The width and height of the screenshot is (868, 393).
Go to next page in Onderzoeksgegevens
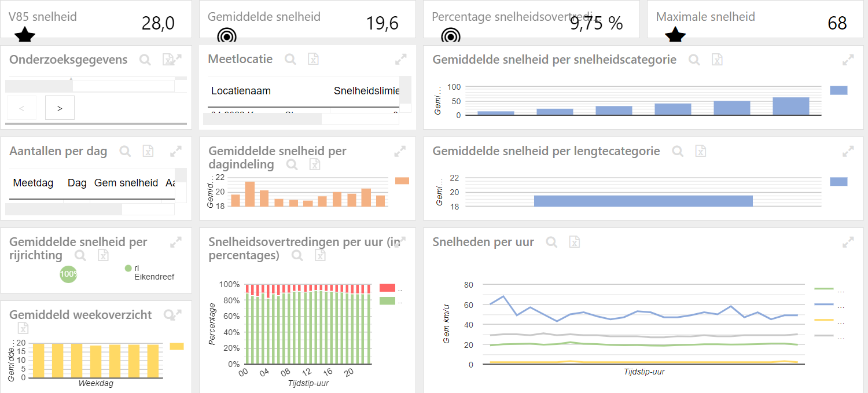click(60, 108)
